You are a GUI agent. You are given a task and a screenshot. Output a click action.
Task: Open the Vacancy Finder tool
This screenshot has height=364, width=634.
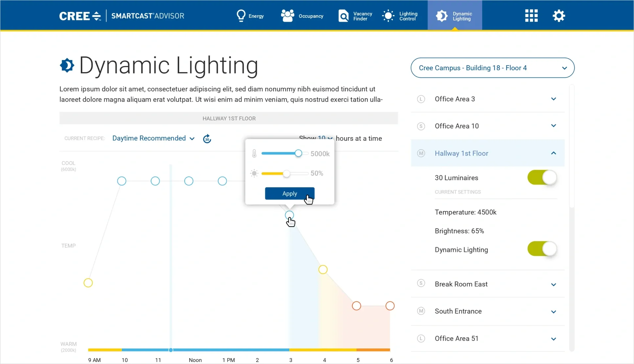point(355,15)
